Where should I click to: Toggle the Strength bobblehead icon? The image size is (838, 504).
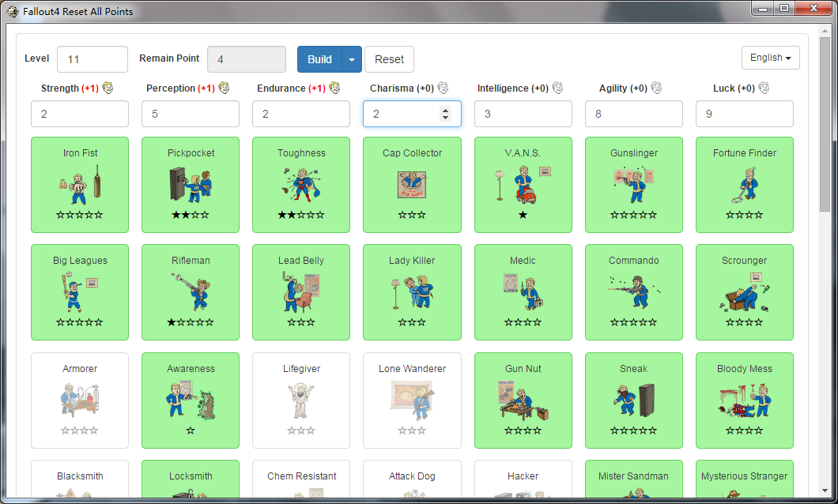pos(108,88)
